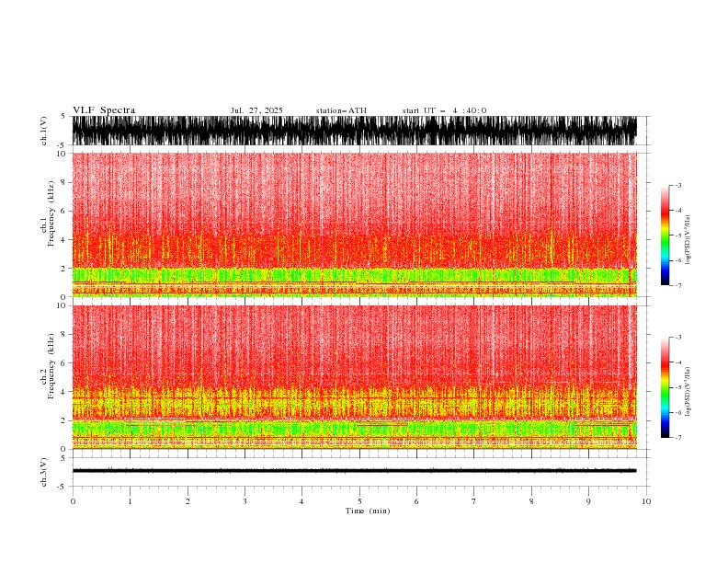Screen dimensions: 728x563
Task: Click the "3" minute tick label
Action: tap(245, 501)
